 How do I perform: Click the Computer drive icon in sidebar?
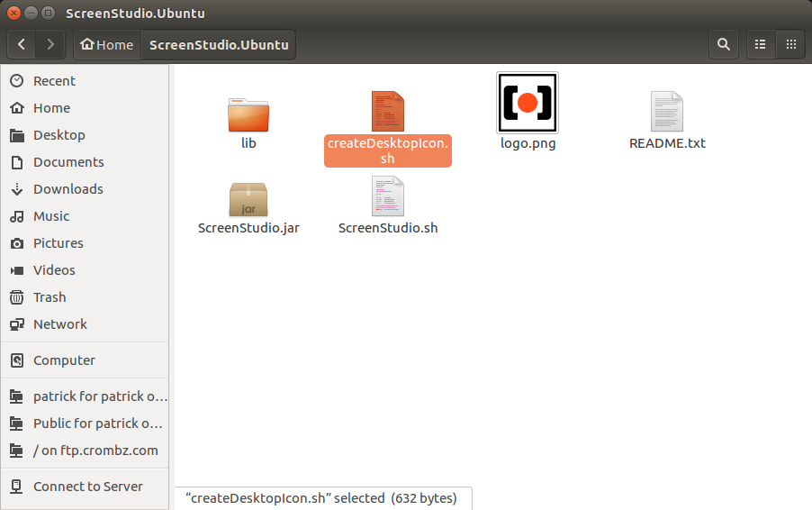click(x=17, y=360)
